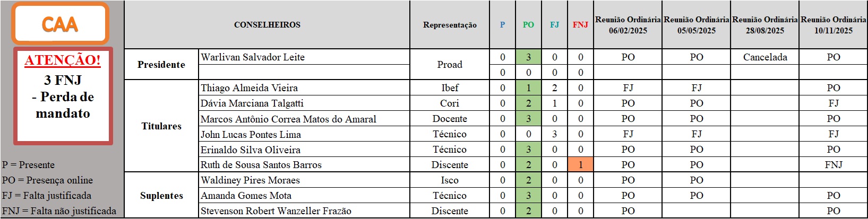868x219 pixels.
Task: Select the green PO column header
Action: 528,25
